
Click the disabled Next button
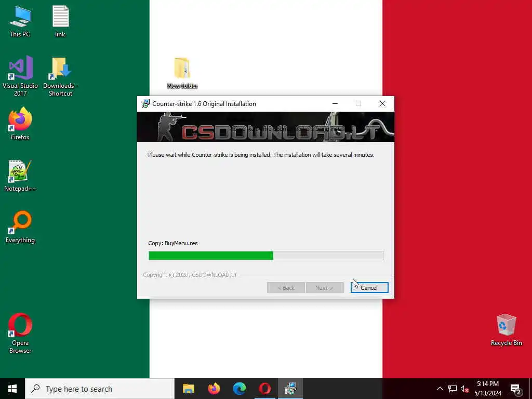pyautogui.click(x=324, y=288)
